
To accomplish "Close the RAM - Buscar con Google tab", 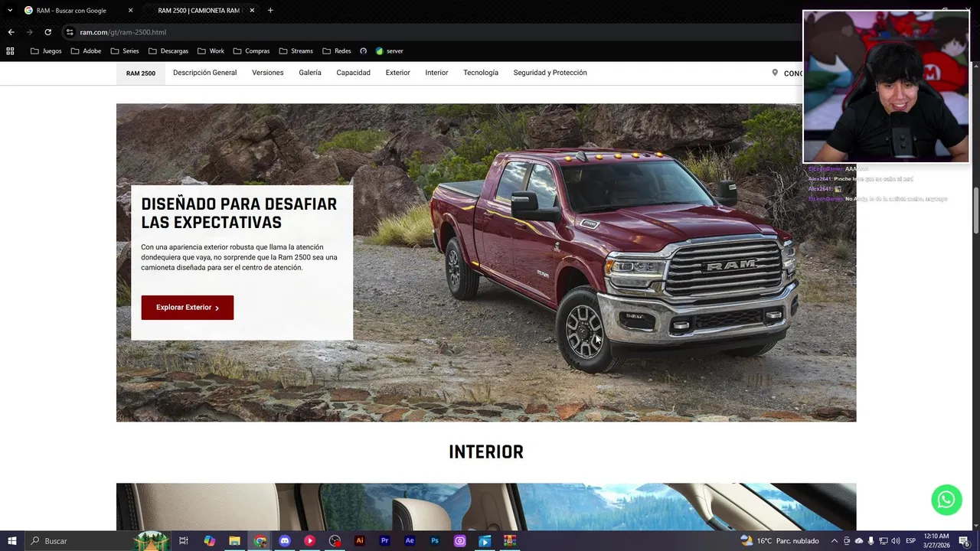I will [x=130, y=11].
